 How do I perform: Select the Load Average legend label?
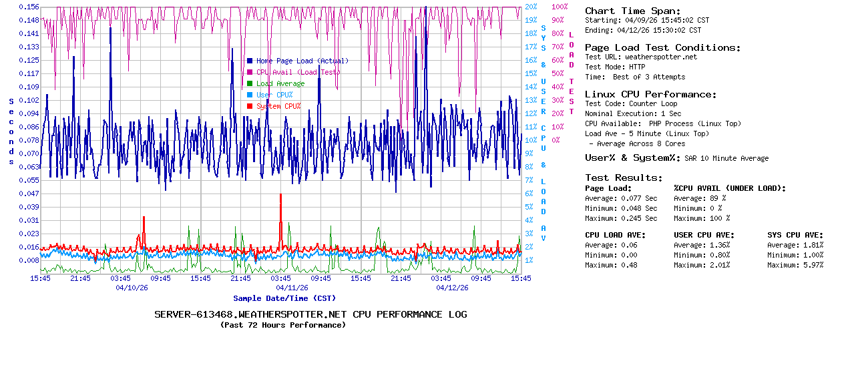coord(280,83)
